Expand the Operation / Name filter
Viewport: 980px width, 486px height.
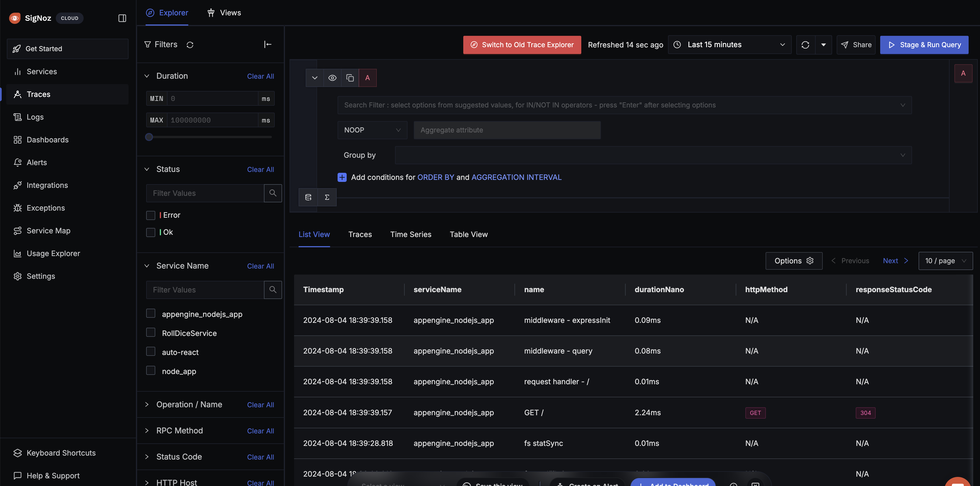147,405
